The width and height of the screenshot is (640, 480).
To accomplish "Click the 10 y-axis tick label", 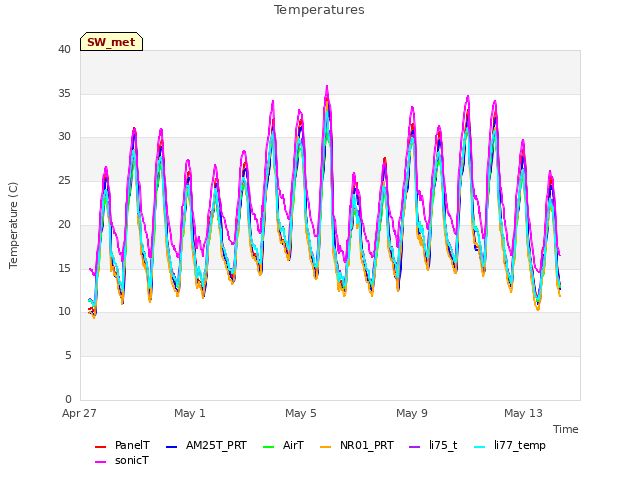I will point(64,312).
